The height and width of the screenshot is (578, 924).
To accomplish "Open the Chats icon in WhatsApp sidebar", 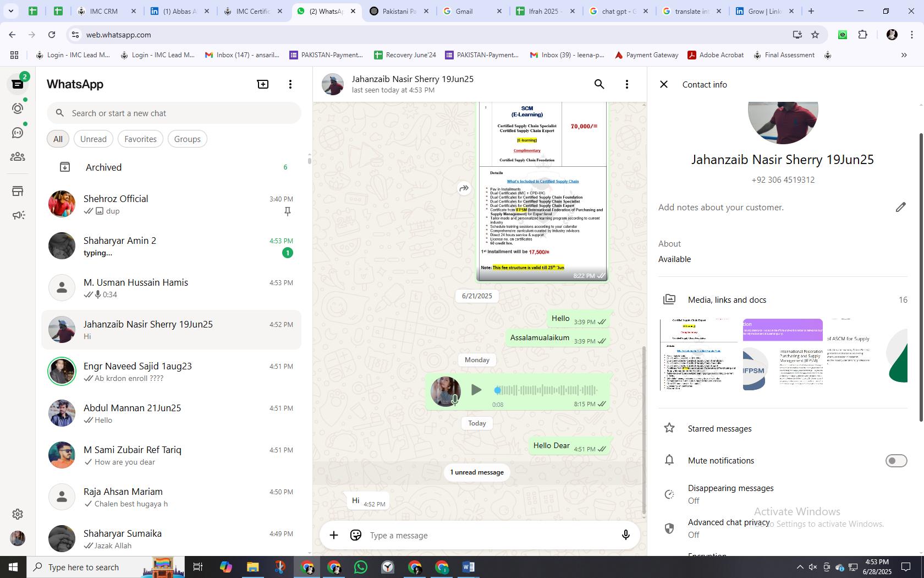I will point(18,84).
